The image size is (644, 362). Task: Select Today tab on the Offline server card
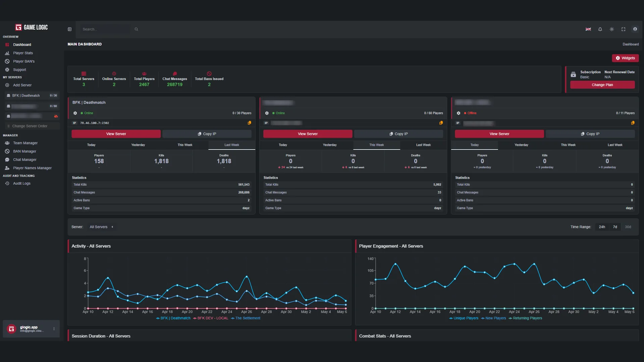point(475,145)
